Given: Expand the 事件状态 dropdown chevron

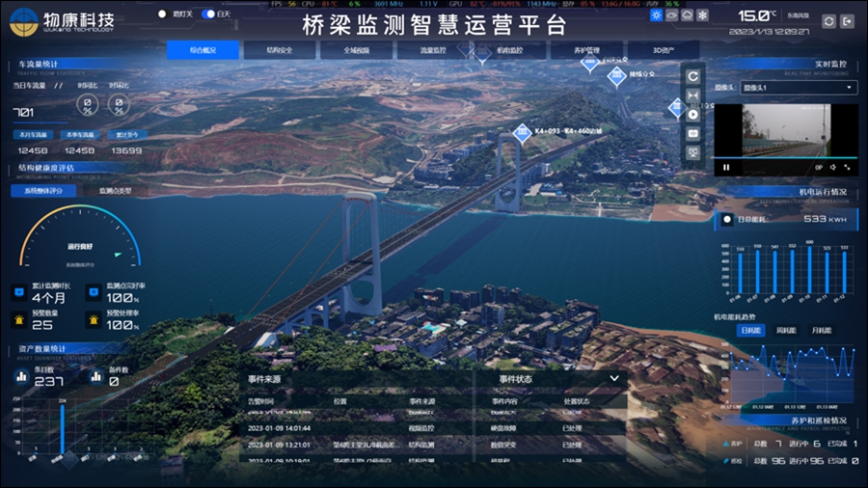Looking at the screenshot, I should point(614,379).
